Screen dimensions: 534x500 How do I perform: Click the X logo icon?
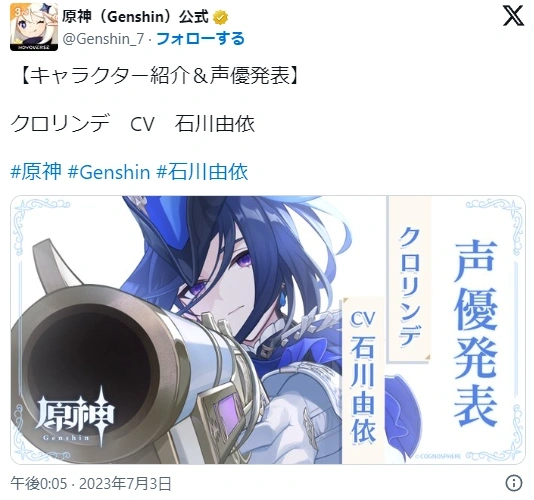[513, 16]
